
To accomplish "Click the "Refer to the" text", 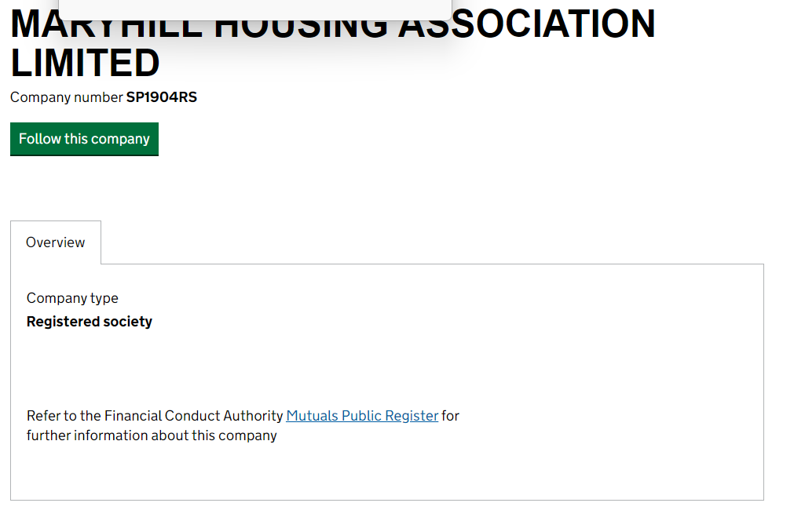I will (x=64, y=416).
